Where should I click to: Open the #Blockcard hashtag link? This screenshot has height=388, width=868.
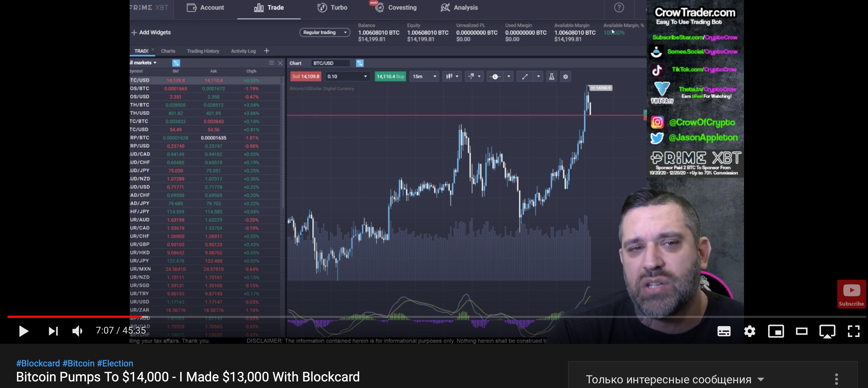coord(38,363)
